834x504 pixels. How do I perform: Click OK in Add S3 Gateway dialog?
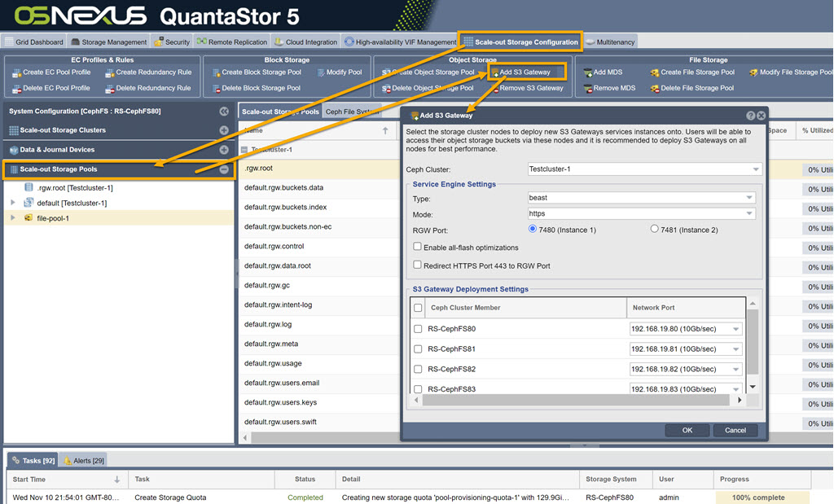pos(687,430)
